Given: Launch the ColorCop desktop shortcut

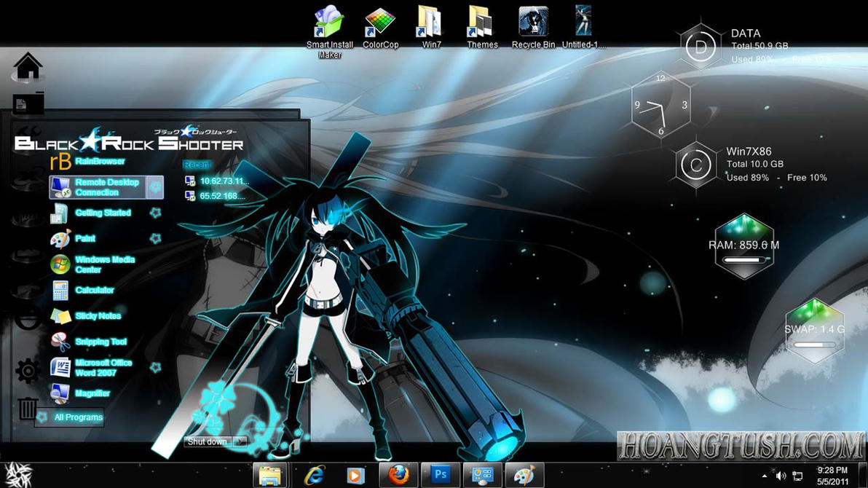Looking at the screenshot, I should [380, 28].
